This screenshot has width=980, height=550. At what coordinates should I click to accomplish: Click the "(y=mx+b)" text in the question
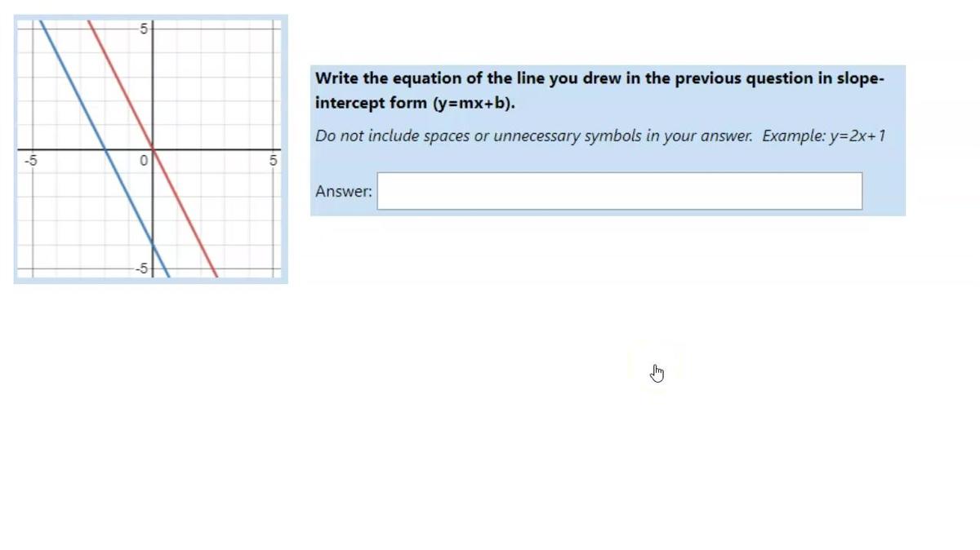point(474,104)
